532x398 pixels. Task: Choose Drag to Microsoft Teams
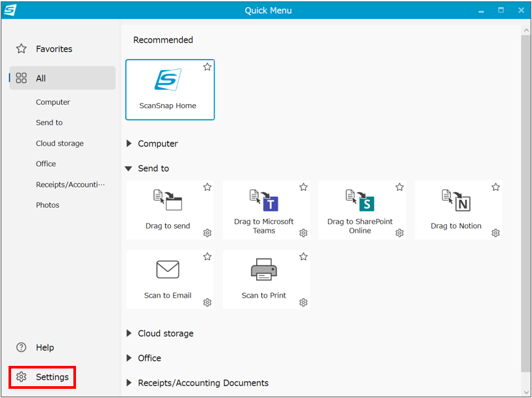[x=264, y=199]
